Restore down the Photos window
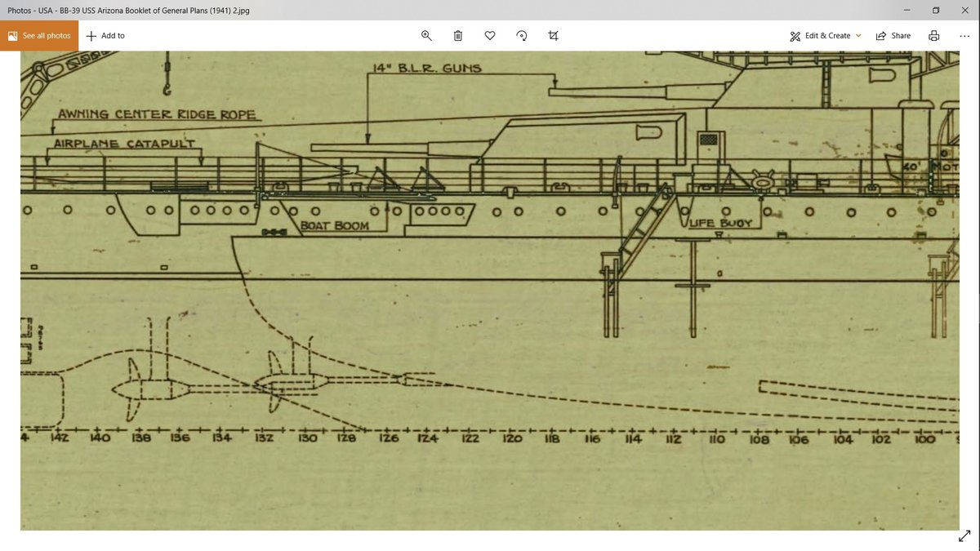The image size is (980, 551). (x=935, y=9)
